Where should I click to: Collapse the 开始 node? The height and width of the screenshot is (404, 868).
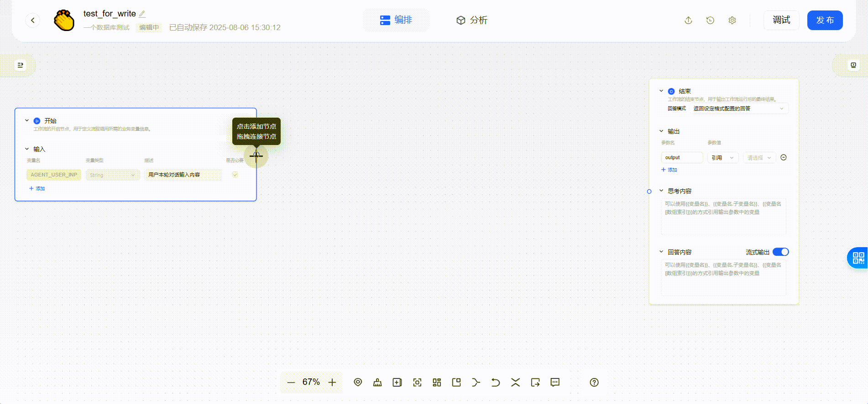(27, 121)
